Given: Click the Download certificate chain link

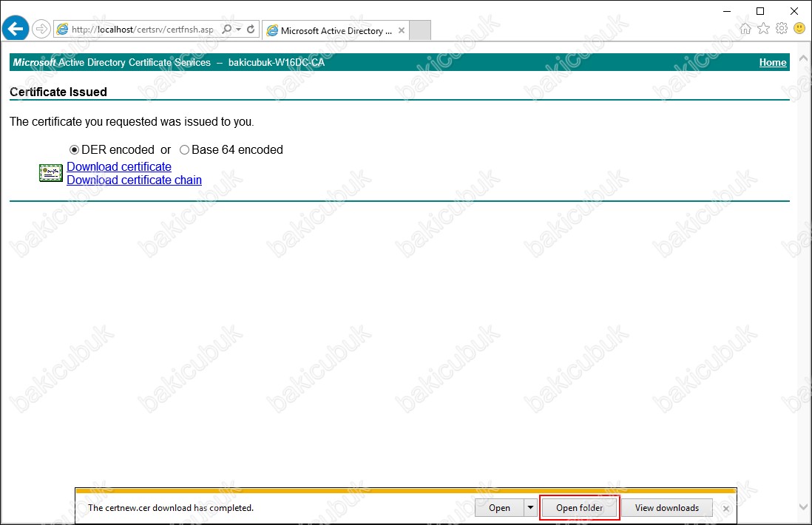Looking at the screenshot, I should click(x=134, y=180).
